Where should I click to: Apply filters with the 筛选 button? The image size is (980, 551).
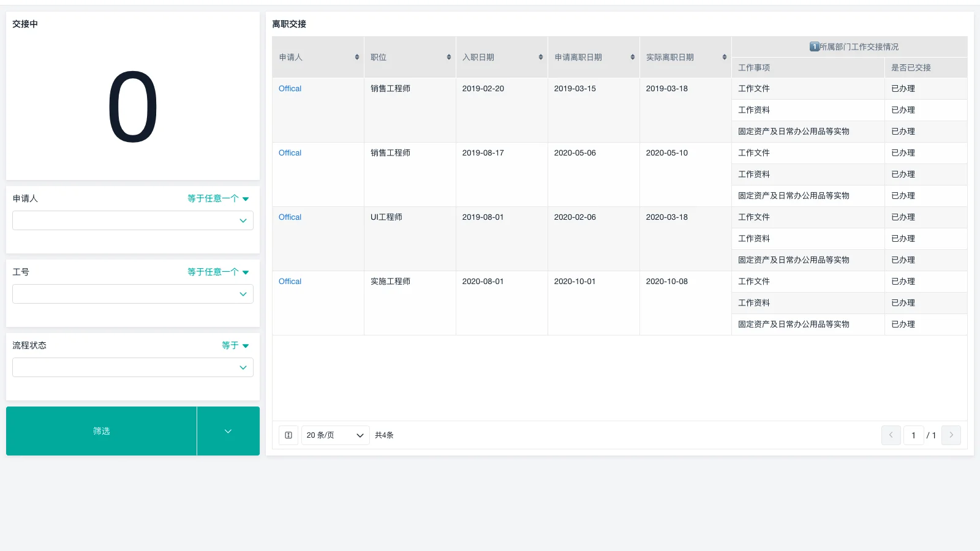[x=101, y=431]
